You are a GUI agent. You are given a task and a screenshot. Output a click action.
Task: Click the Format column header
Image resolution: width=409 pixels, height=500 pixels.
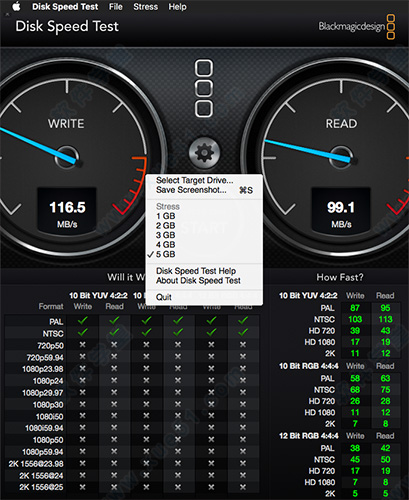[x=51, y=306]
